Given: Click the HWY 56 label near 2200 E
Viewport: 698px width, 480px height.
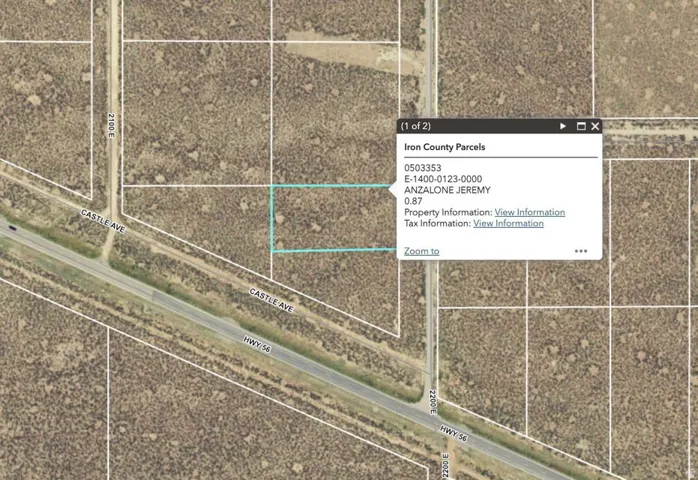Looking at the screenshot, I should 454,434.
